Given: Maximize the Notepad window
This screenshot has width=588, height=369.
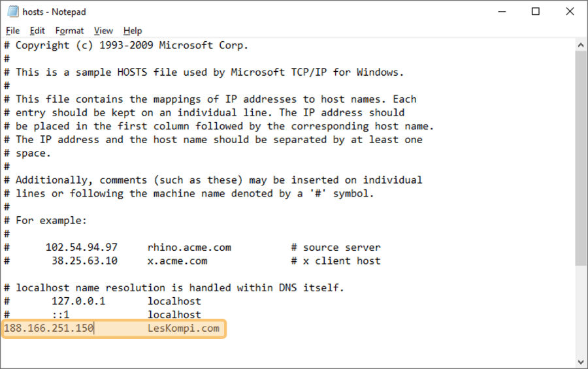Looking at the screenshot, I should [x=536, y=12].
